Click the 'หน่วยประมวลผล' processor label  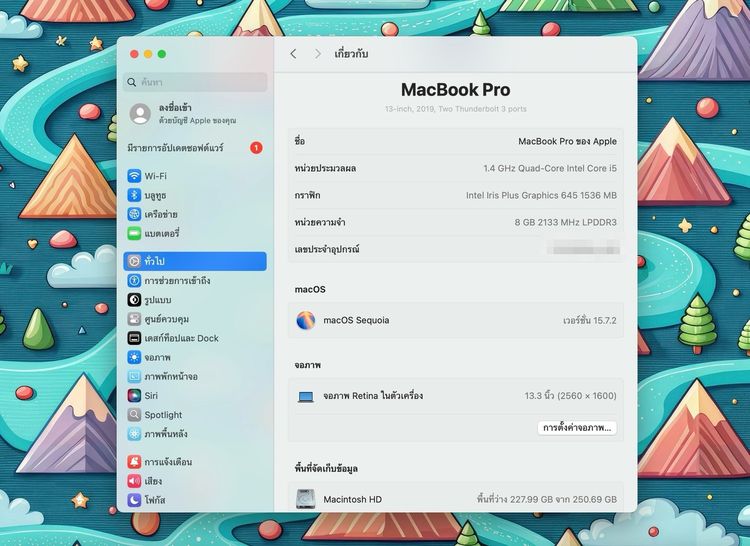(325, 168)
